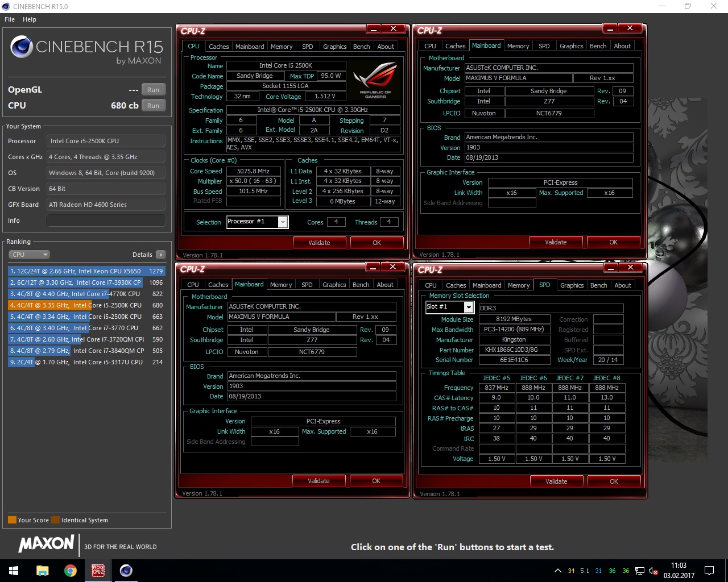
Task: Launch Google Chrome from the taskbar
Action: tap(71, 571)
